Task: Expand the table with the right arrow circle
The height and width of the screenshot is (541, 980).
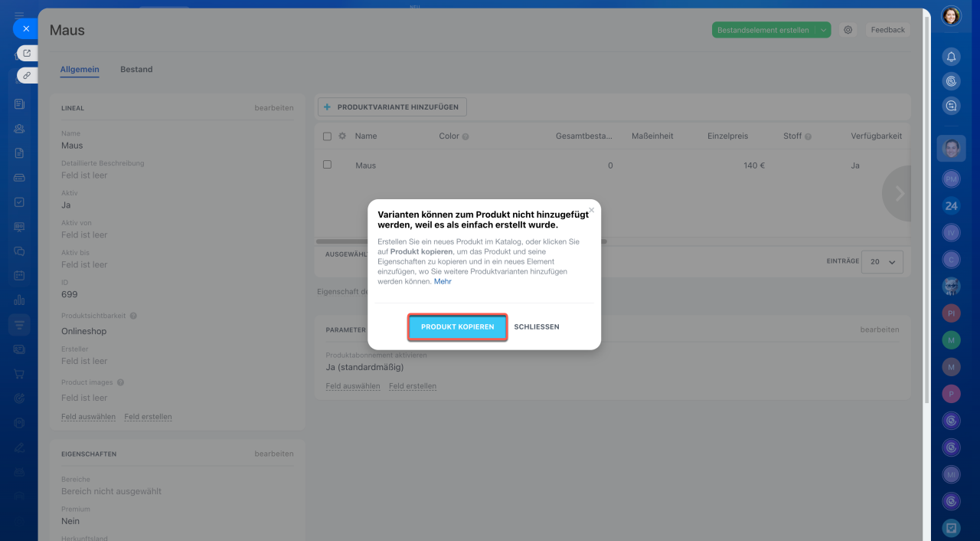Action: 897,194
